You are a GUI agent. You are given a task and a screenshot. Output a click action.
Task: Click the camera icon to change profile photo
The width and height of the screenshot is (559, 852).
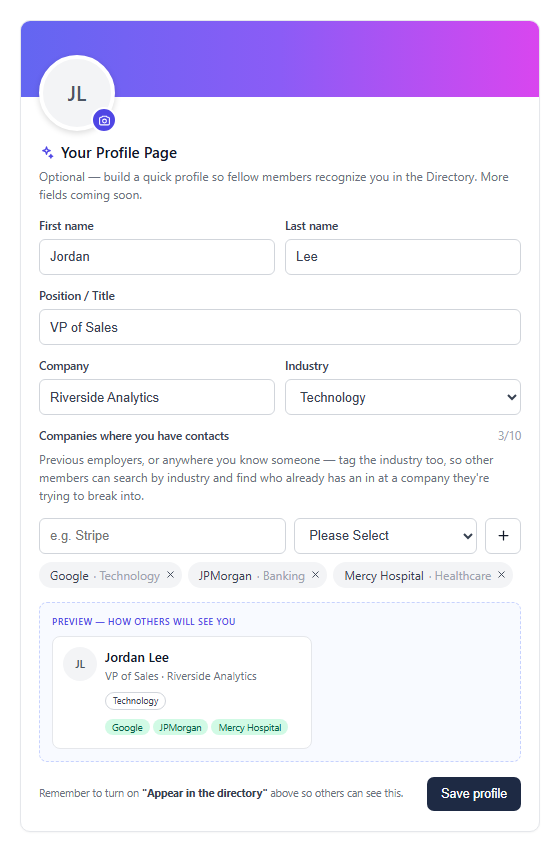pyautogui.click(x=104, y=120)
